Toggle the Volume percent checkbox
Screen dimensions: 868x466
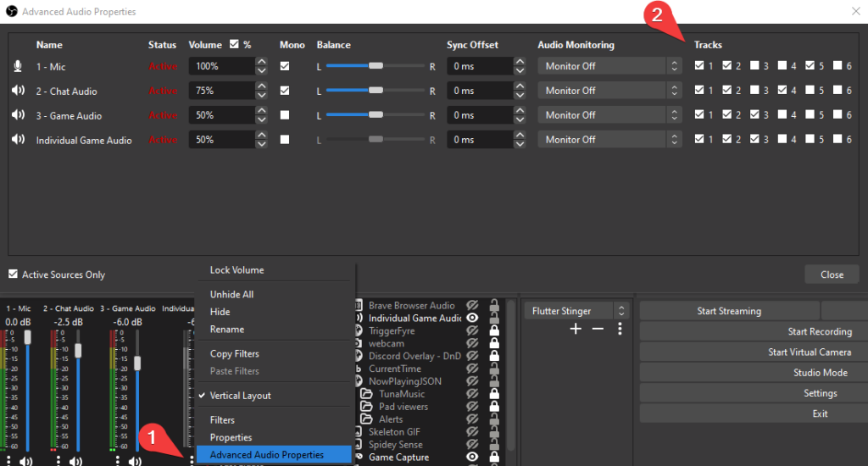tap(234, 44)
